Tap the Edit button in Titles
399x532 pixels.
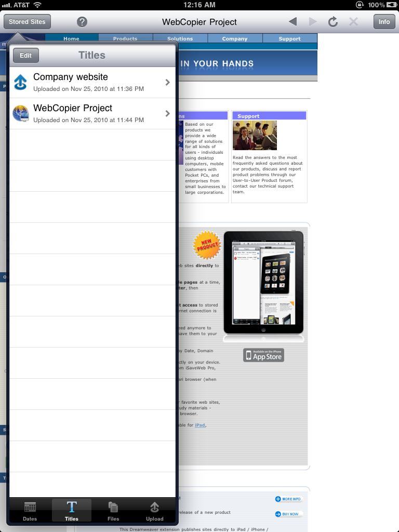point(26,55)
